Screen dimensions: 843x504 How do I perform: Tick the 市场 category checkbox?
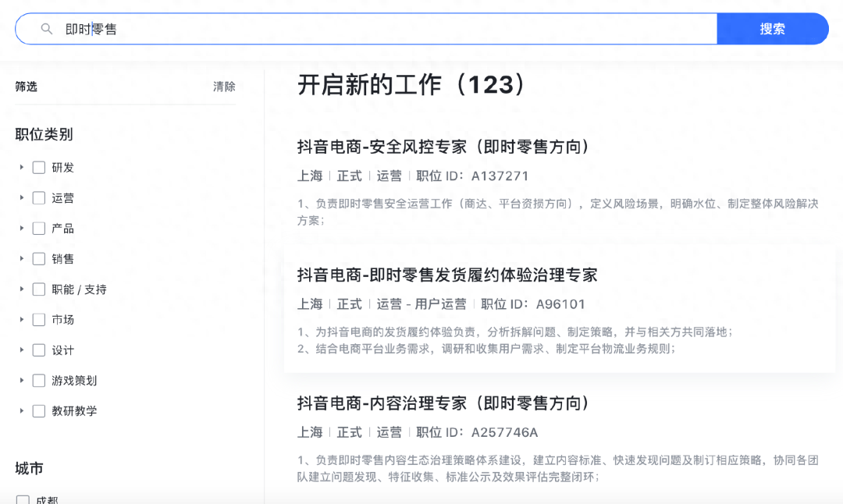pos(39,320)
